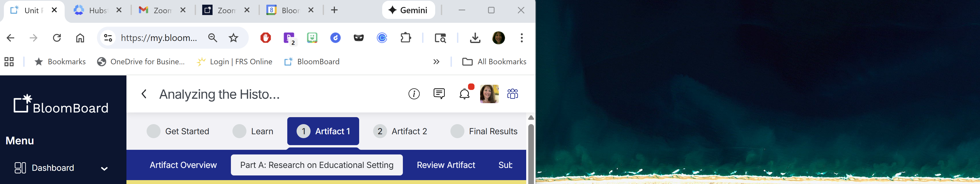Show more hidden bookmarks with double chevron
The image size is (980, 184).
tap(436, 62)
